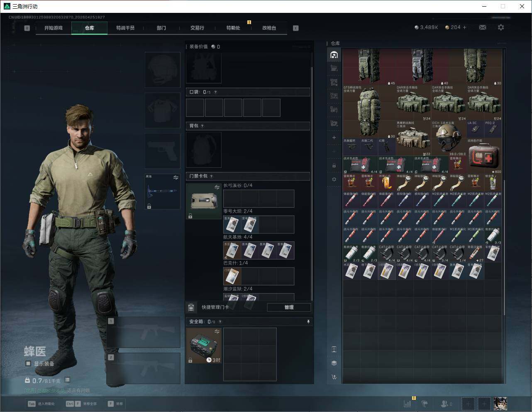Click the plus button next to 204

464,27
